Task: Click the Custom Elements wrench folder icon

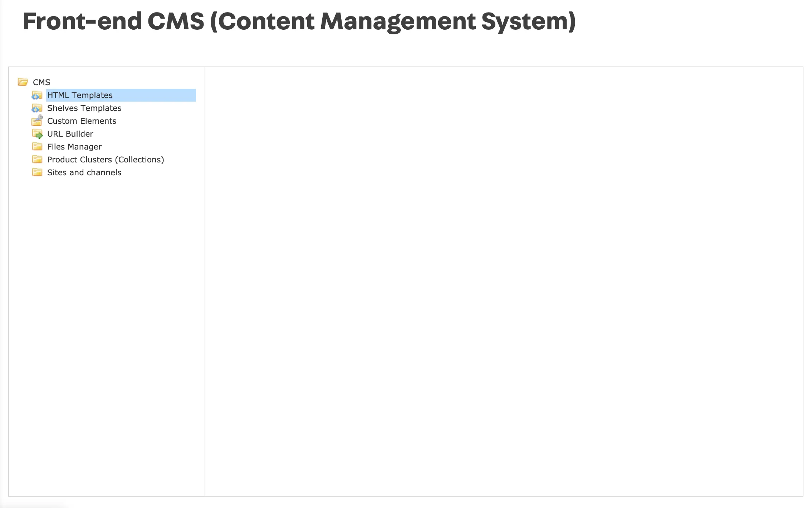Action: [x=37, y=121]
